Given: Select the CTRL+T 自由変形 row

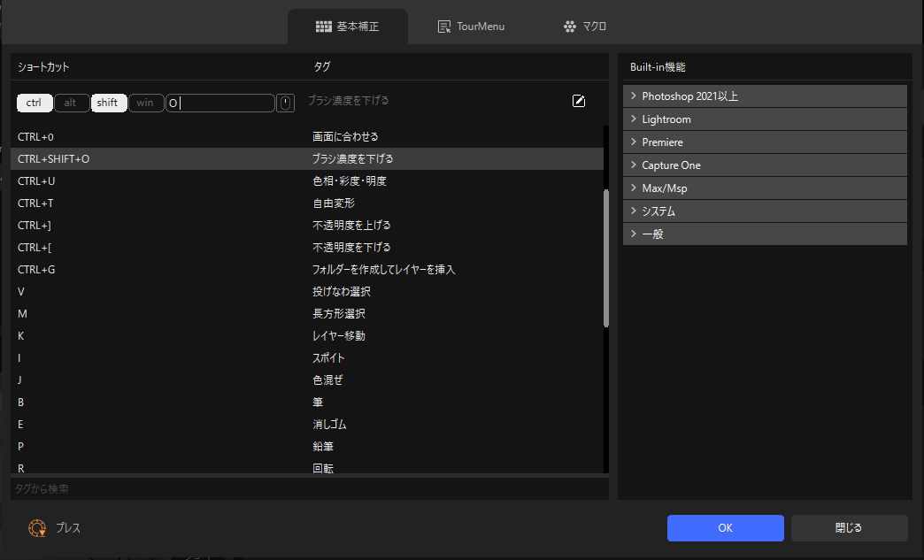Looking at the screenshot, I should point(307,203).
